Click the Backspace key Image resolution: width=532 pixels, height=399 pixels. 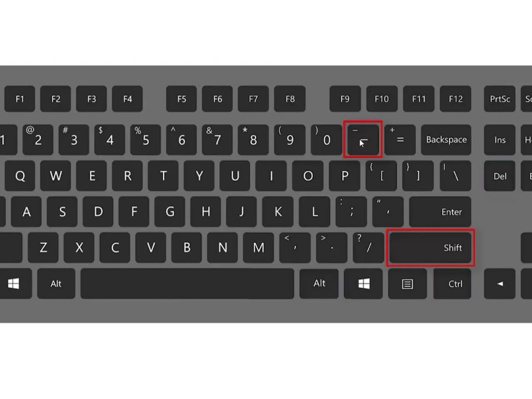click(x=446, y=140)
